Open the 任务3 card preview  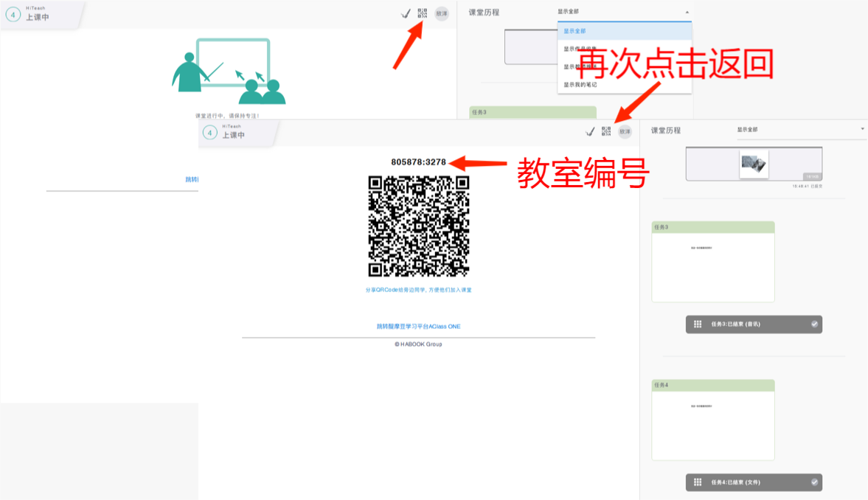click(712, 267)
